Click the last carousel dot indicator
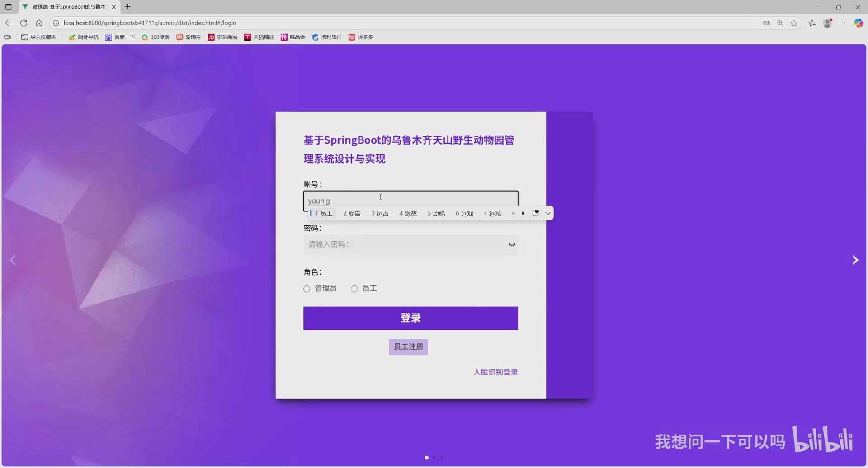This screenshot has height=468, width=868. [442, 457]
